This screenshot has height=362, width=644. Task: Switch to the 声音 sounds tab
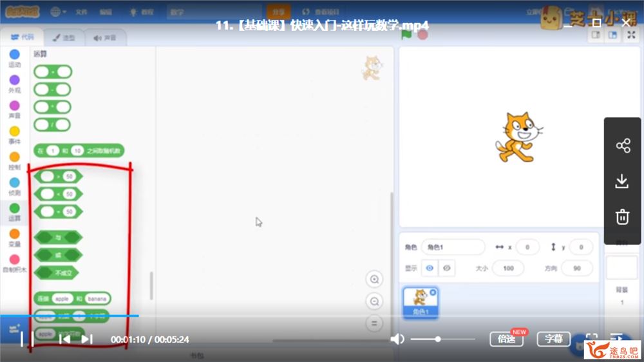[105, 38]
